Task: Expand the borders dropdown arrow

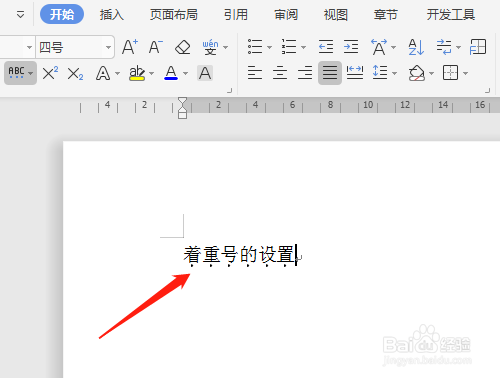Action: (466, 73)
